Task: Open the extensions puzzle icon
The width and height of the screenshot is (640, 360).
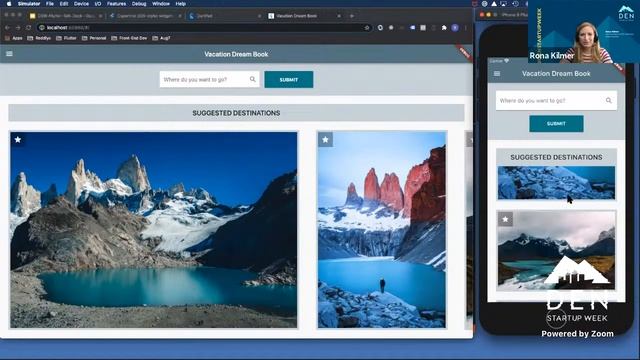Action: pos(444,28)
